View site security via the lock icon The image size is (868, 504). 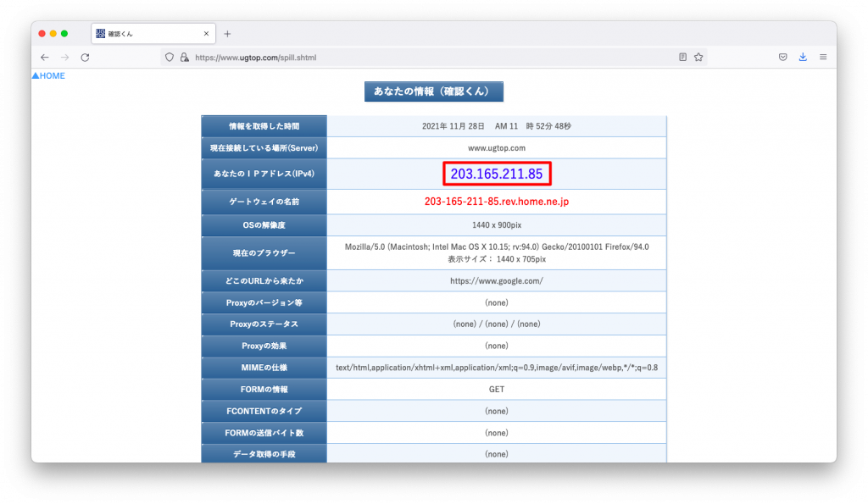tap(183, 57)
